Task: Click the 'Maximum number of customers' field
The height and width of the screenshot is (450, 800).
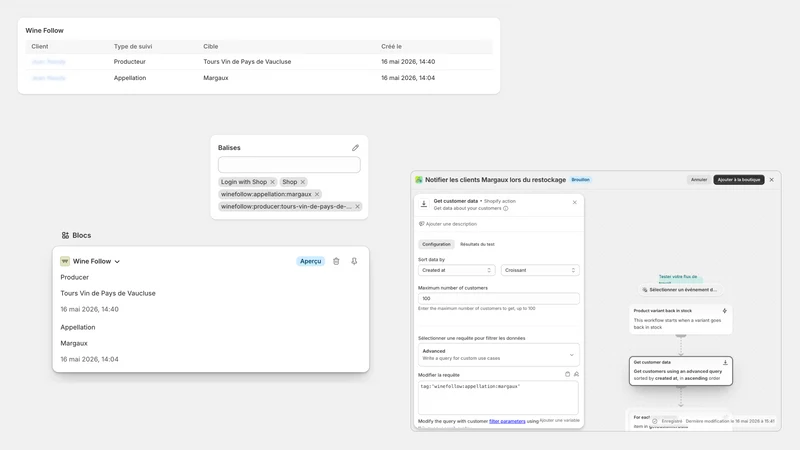Action: (498, 298)
